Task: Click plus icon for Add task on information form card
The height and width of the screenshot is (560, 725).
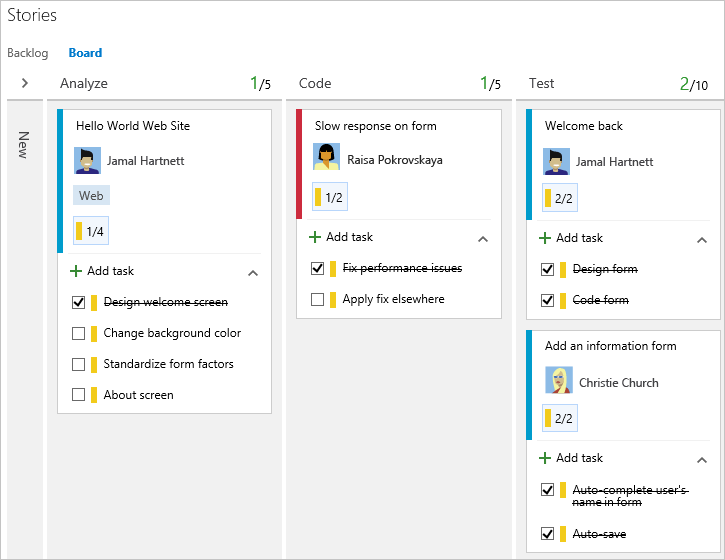Action: (x=545, y=458)
